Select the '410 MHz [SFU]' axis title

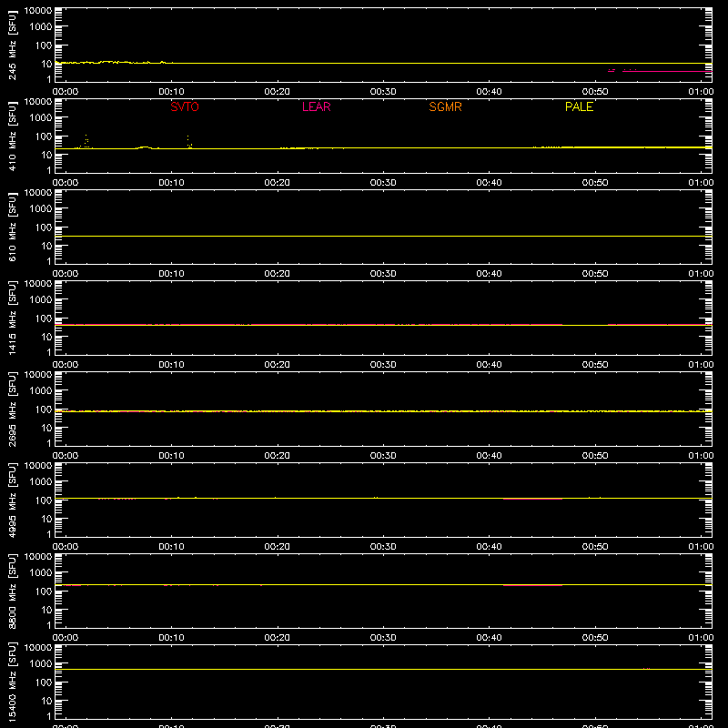(12, 136)
